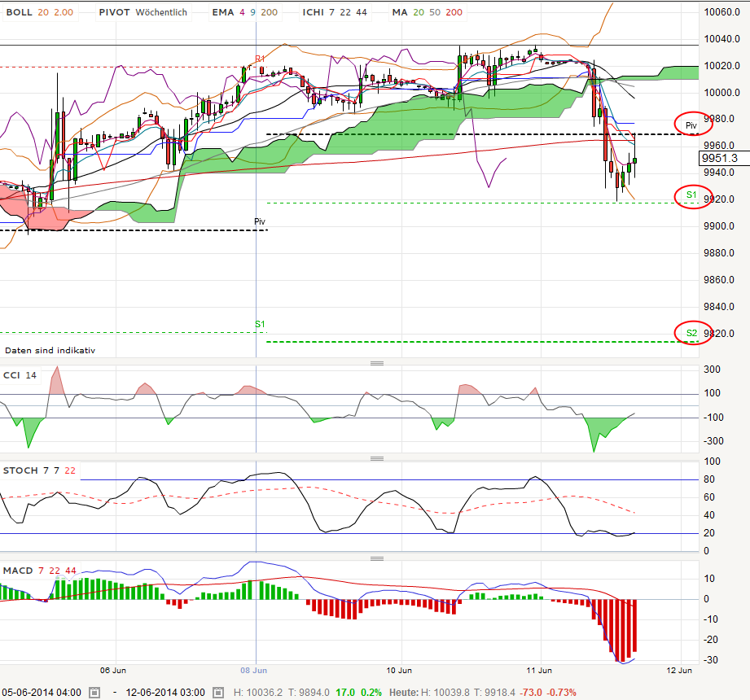Image resolution: width=750 pixels, height=700 pixels.
Task: Click the green 17.0 change value
Action: [x=345, y=693]
